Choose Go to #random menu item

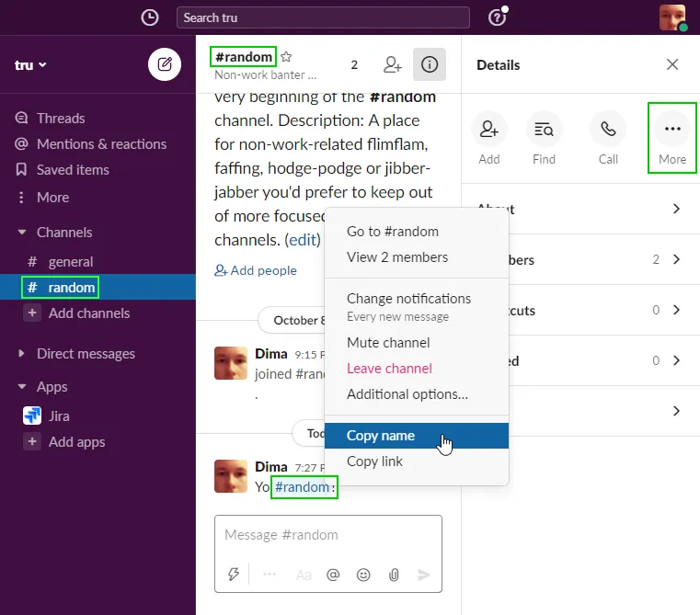[x=416, y=232]
